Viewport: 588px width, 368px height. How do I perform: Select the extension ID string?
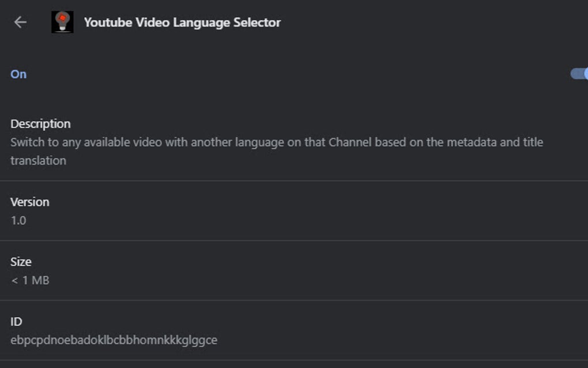114,340
